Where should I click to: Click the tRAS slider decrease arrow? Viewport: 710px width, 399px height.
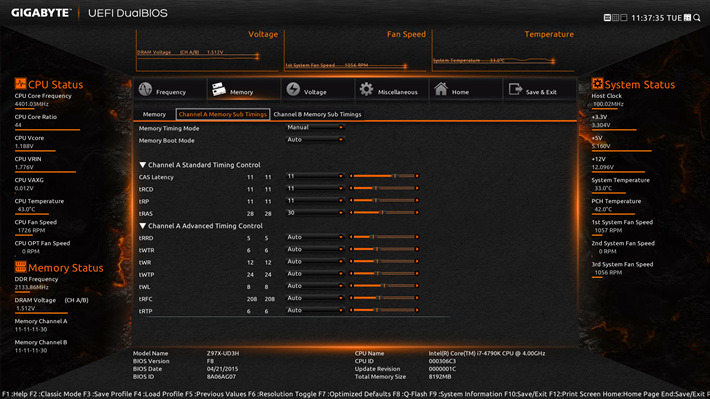pyautogui.click(x=351, y=212)
